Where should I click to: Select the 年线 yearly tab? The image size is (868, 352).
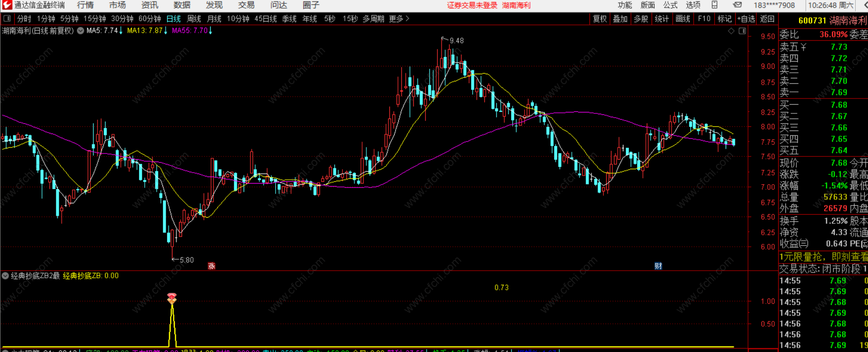[x=310, y=19]
